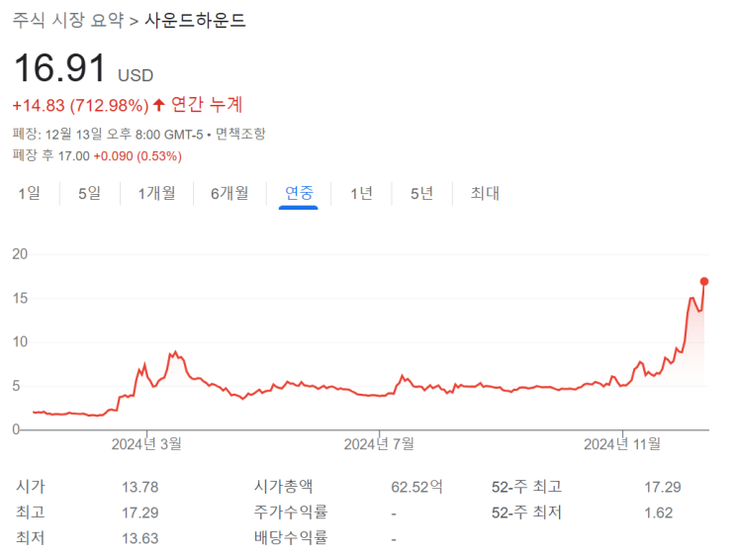Click the 사운드하운드 stock title
Screen dimensions: 735x560
pyautogui.click(x=195, y=20)
